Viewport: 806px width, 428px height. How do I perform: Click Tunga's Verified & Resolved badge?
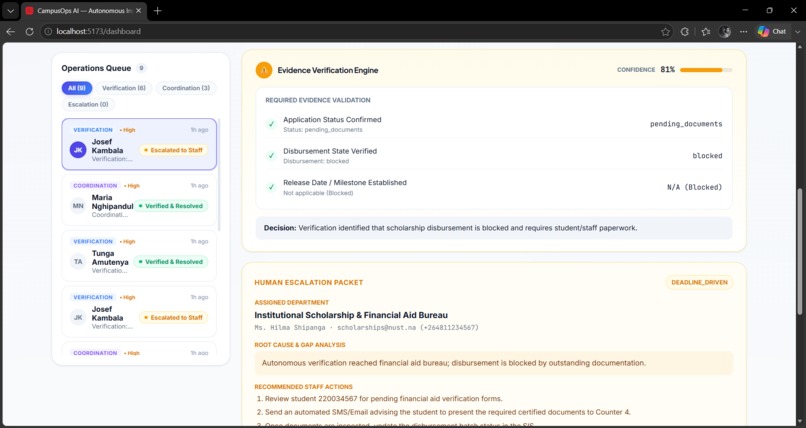point(171,262)
